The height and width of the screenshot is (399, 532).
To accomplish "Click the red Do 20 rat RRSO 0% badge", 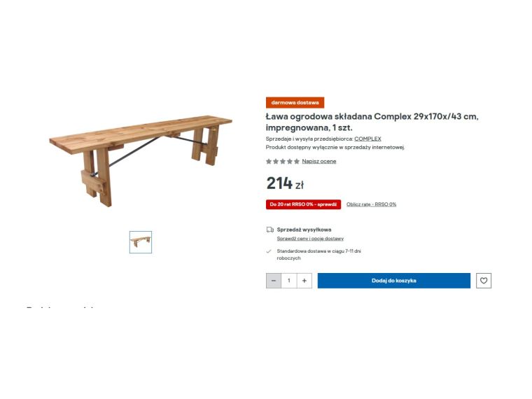I will pos(303,204).
